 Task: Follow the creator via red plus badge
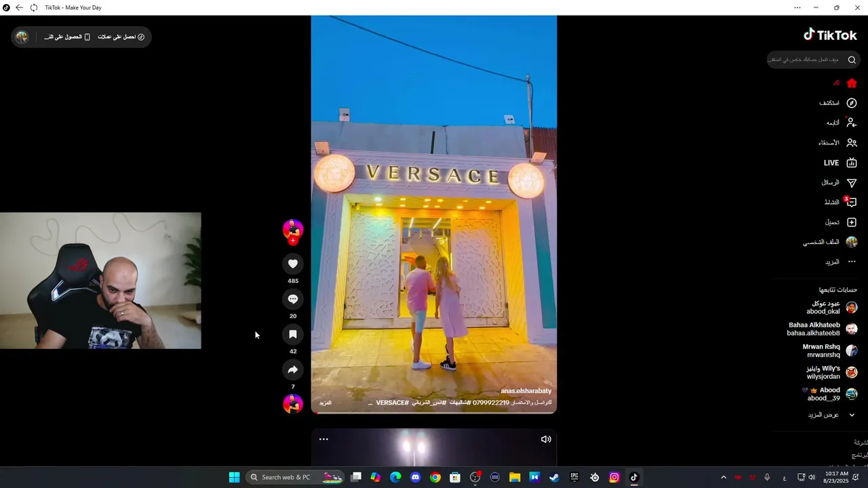[293, 241]
